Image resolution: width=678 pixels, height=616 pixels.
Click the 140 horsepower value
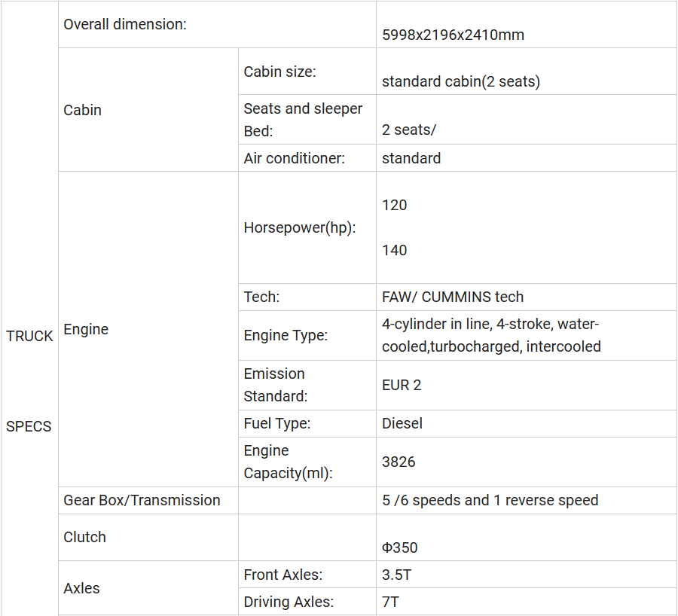point(395,250)
